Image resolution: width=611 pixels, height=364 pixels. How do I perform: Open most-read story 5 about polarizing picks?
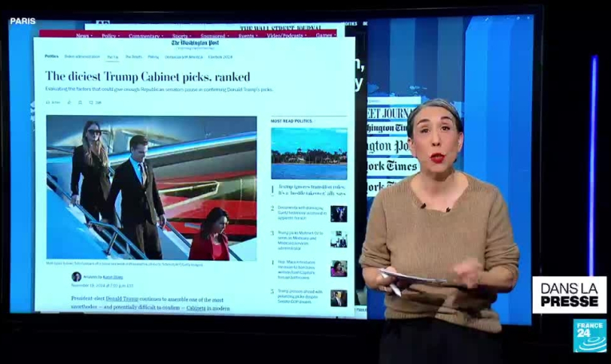(x=300, y=297)
